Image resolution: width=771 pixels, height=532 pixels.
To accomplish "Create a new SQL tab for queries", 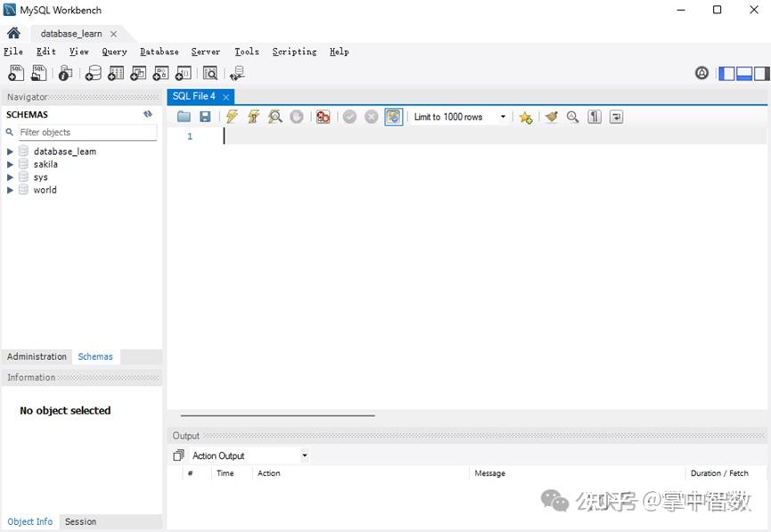I will coord(16,73).
